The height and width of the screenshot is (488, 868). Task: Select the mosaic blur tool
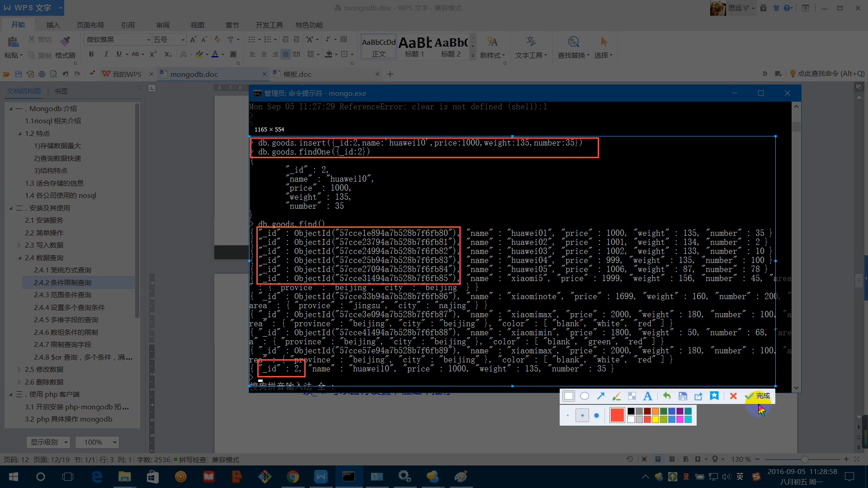[x=632, y=396]
